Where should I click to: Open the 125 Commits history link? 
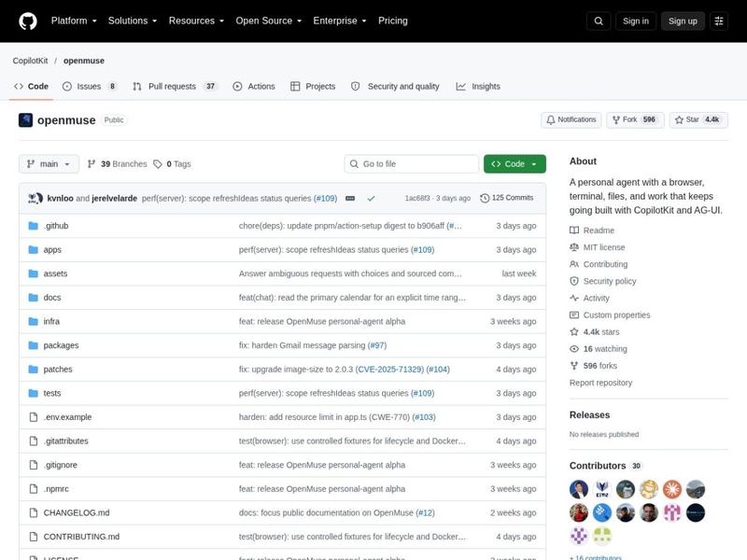click(x=507, y=198)
